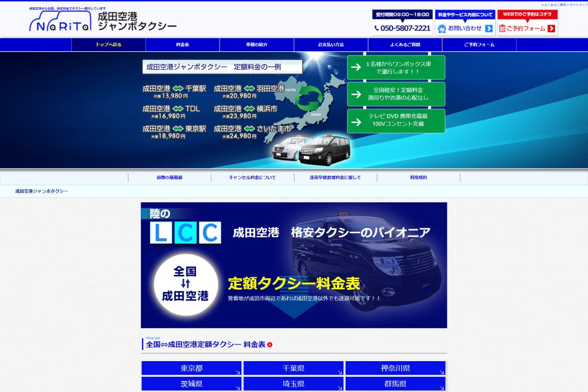The width and height of the screenshot is (588, 392).
Task: Open the 料金表 menu item
Action: (x=183, y=45)
